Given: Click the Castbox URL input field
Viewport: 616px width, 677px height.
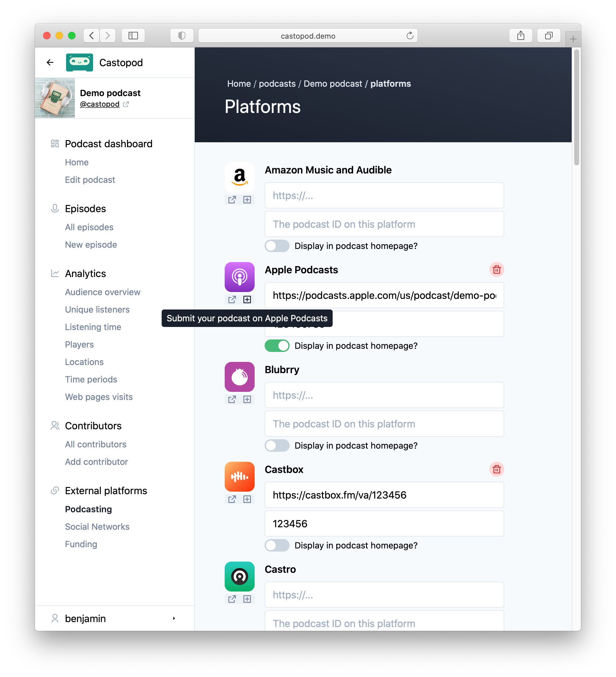Looking at the screenshot, I should click(x=385, y=495).
